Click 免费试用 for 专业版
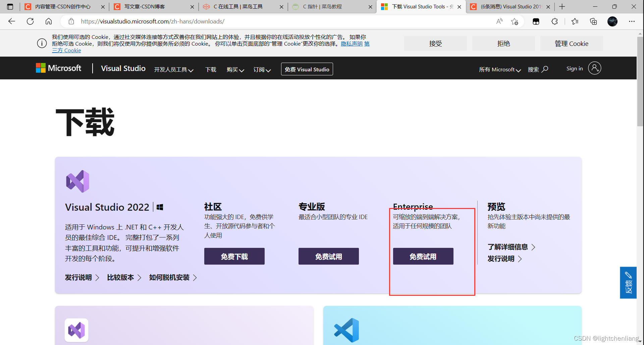The image size is (644, 345). (x=329, y=256)
